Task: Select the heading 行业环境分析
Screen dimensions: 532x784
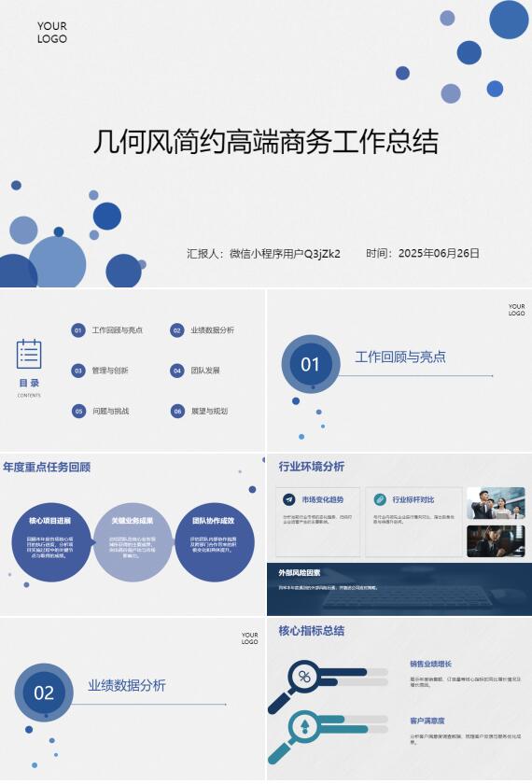Action: [312, 467]
